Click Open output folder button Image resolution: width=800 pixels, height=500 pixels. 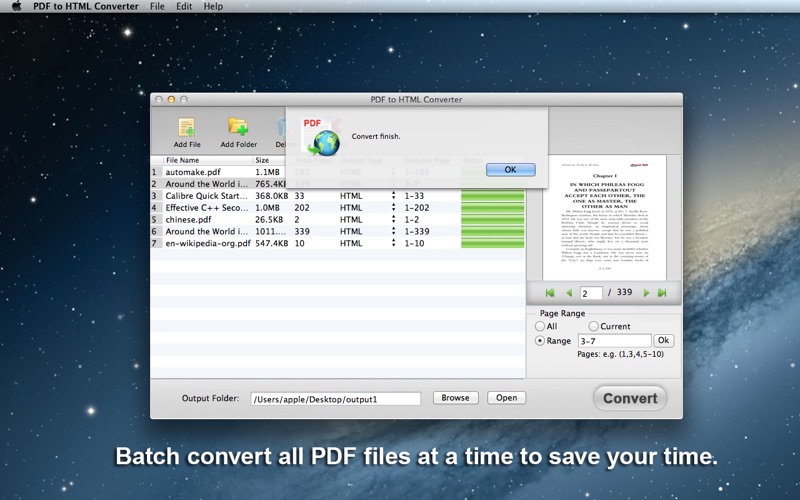point(506,398)
